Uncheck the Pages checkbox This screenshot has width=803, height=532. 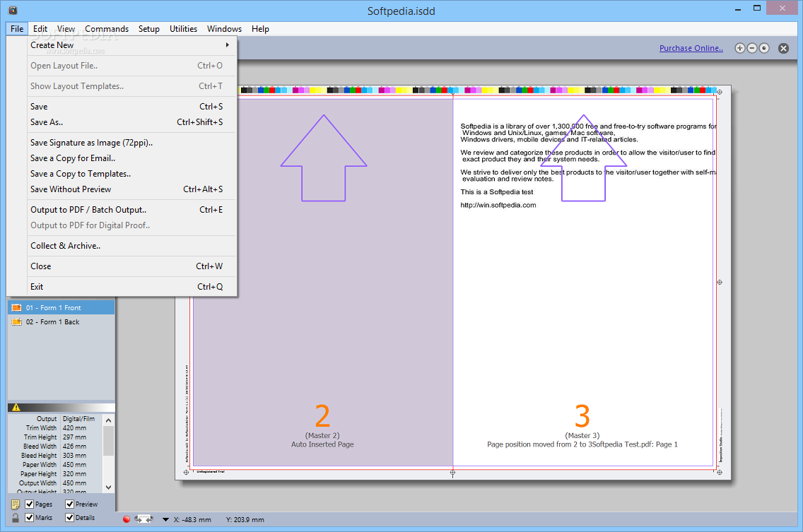(x=29, y=504)
